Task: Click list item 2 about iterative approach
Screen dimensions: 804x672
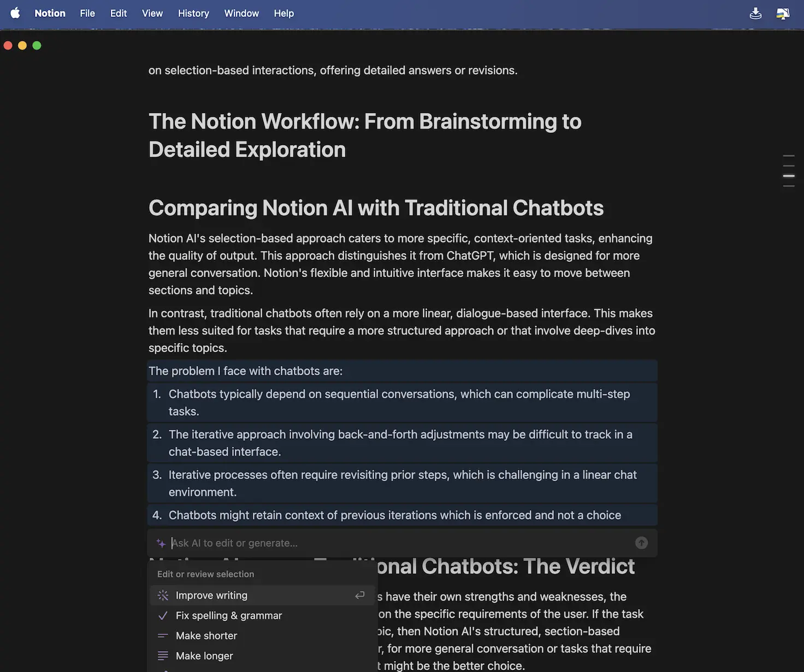Action: pyautogui.click(x=402, y=443)
